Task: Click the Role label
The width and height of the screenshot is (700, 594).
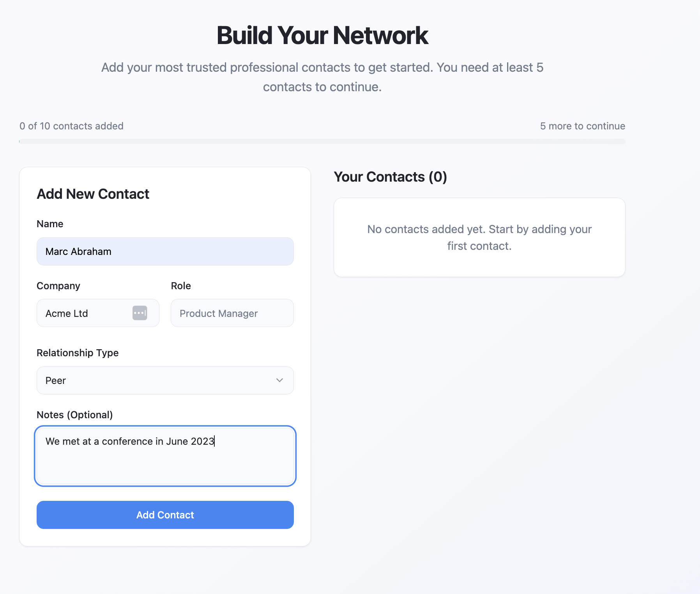Action: point(181,286)
